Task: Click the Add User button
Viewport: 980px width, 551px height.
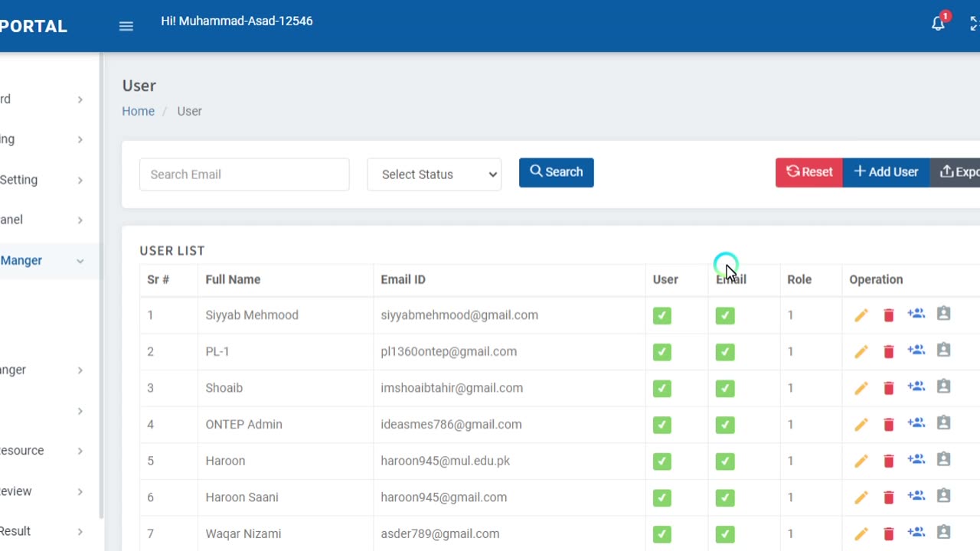Action: pyautogui.click(x=886, y=172)
